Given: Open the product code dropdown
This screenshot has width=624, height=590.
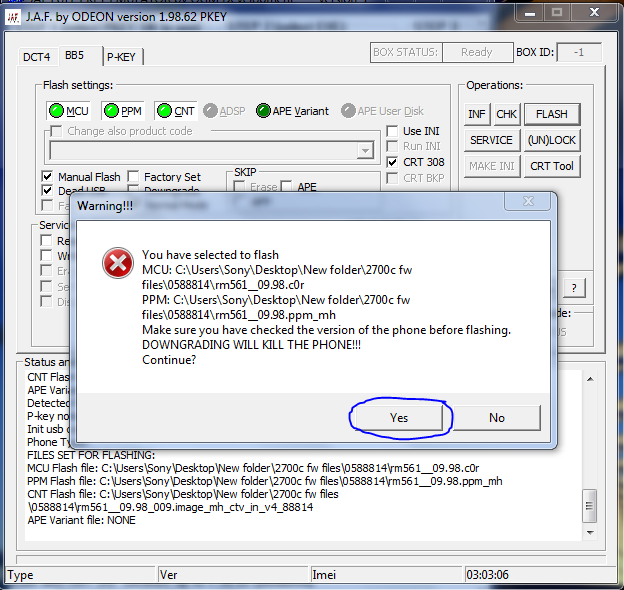Looking at the screenshot, I should click(365, 151).
